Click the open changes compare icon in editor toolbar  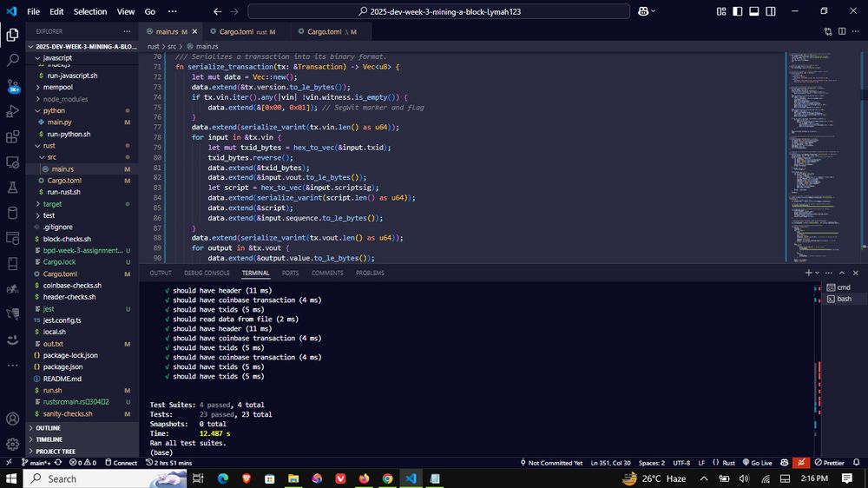coord(828,31)
